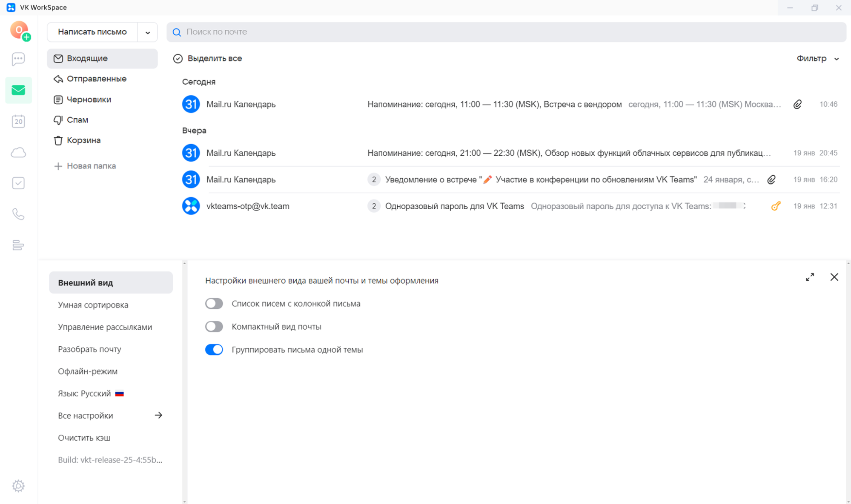Click the Compose letter button
851x504 pixels.
92,32
